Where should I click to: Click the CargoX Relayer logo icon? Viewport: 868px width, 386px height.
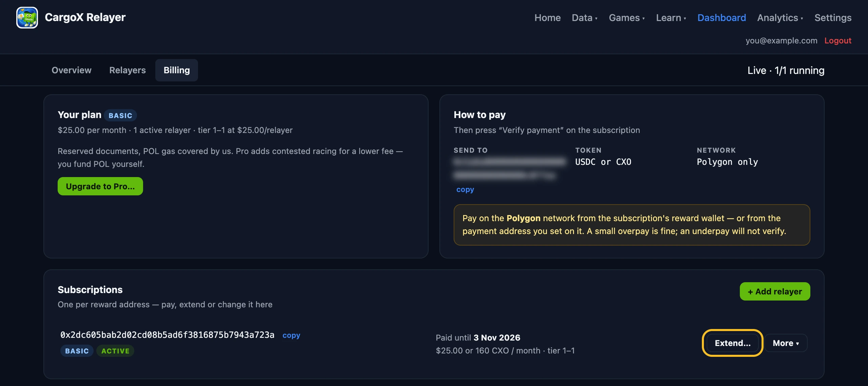click(27, 18)
